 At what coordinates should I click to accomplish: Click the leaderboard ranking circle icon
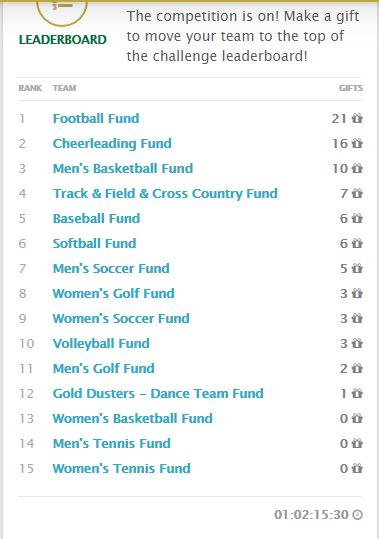tap(62, 10)
